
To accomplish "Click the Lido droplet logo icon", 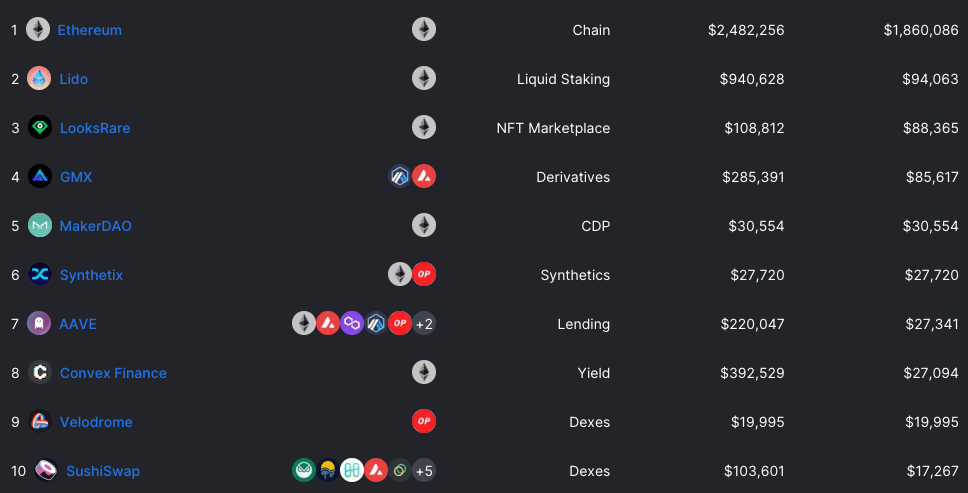I will coord(39,78).
